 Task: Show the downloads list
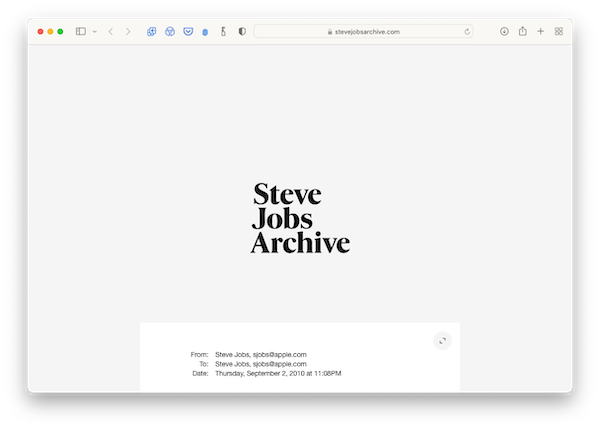pos(504,31)
